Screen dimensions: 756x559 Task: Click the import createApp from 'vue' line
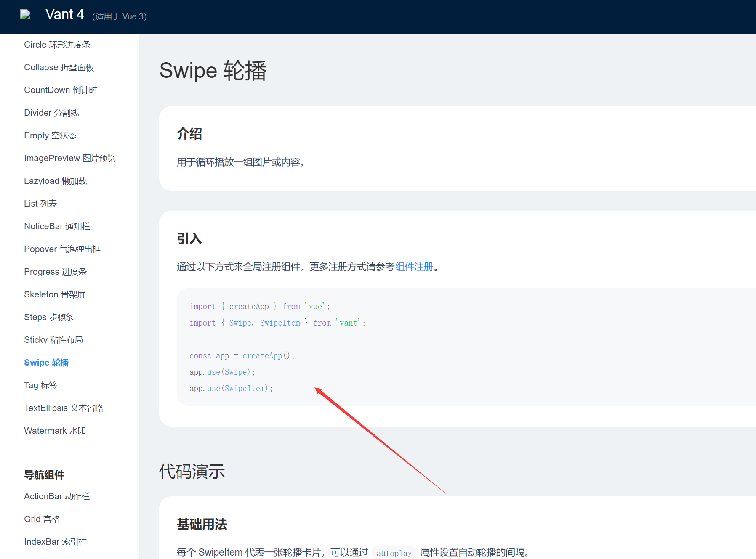(x=260, y=307)
